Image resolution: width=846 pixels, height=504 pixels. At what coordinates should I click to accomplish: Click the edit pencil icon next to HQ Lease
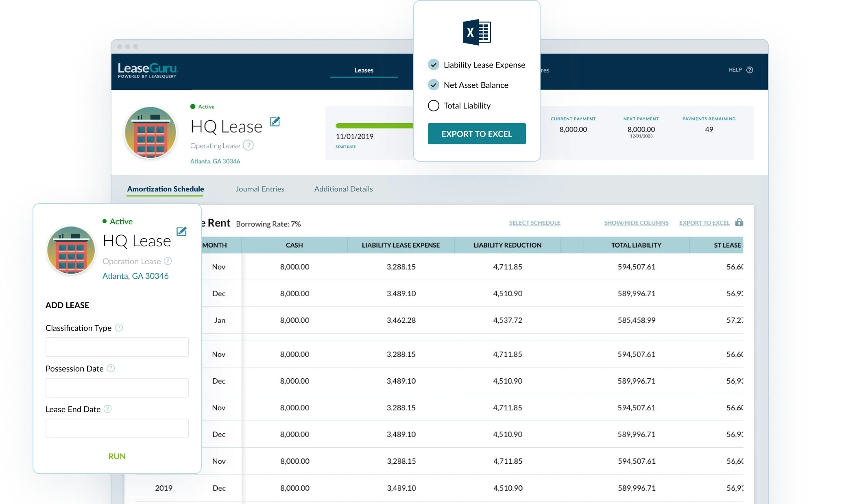(276, 121)
